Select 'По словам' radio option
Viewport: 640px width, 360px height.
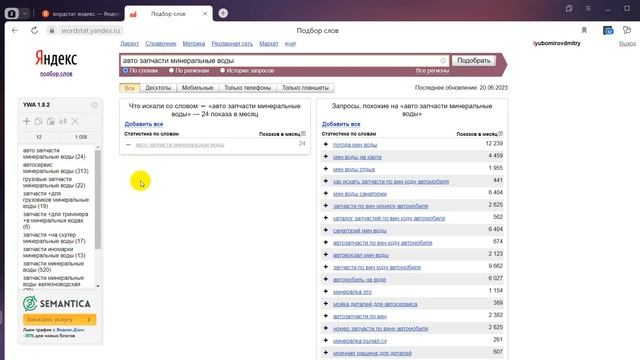click(126, 70)
